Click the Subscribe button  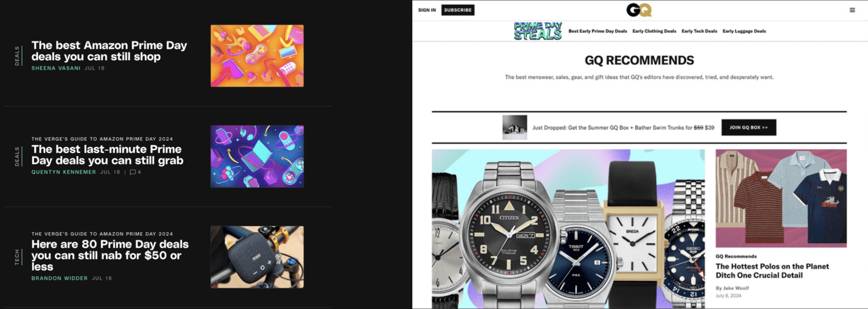tap(458, 10)
